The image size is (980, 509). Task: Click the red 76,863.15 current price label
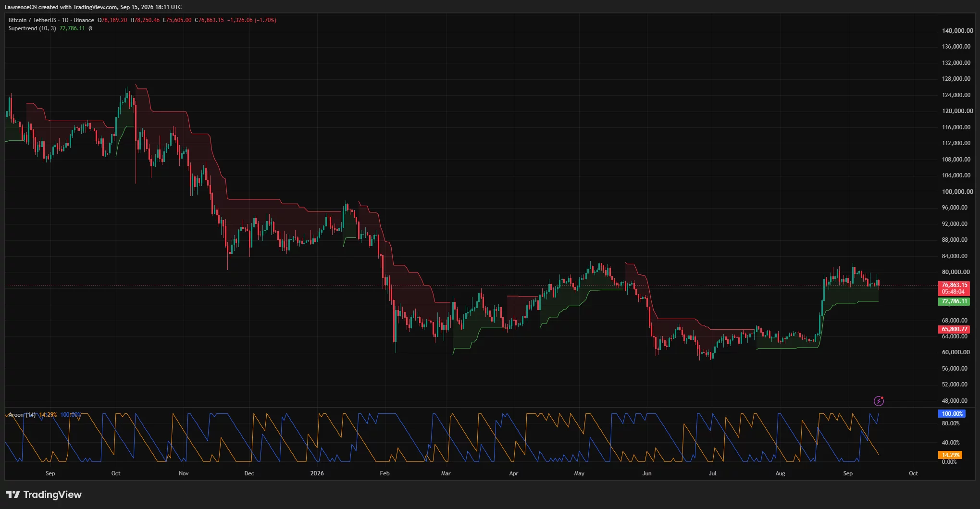(x=954, y=285)
